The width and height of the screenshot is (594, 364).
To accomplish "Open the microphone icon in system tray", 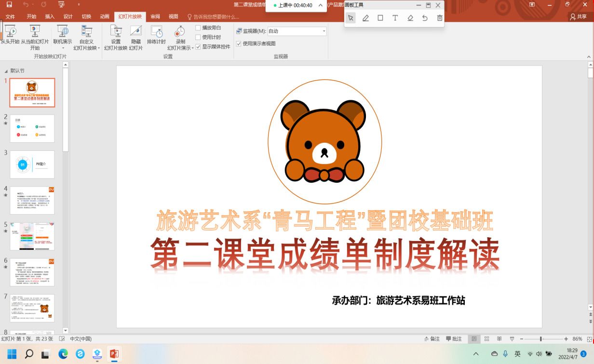I will 506,354.
